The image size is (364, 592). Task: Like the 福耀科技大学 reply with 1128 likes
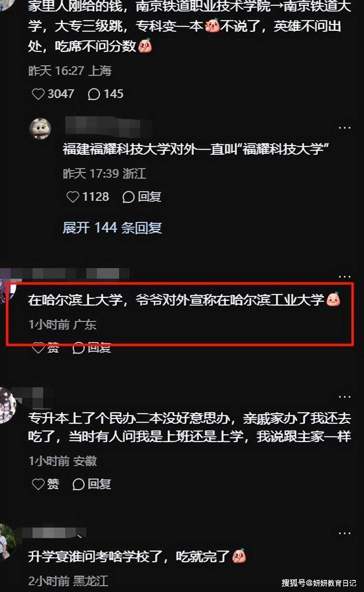click(87, 197)
